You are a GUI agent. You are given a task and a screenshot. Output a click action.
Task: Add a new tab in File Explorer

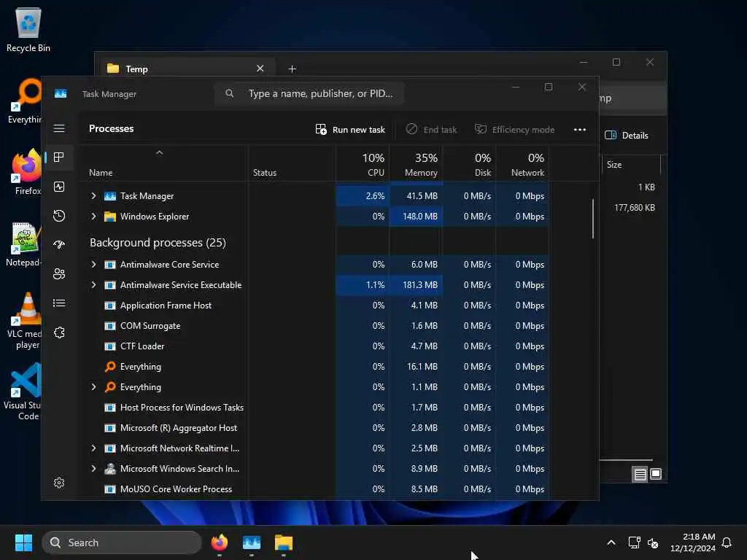click(292, 69)
